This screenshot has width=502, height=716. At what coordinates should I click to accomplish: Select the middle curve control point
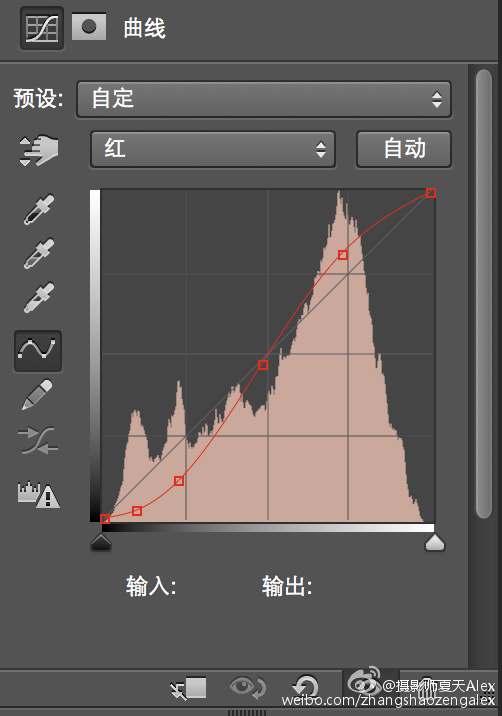[x=263, y=365]
